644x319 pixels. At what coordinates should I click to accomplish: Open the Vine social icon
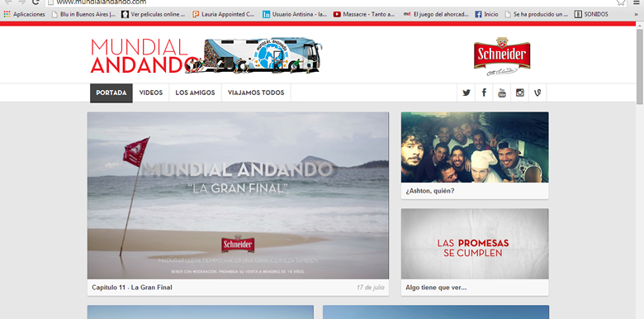(x=537, y=93)
